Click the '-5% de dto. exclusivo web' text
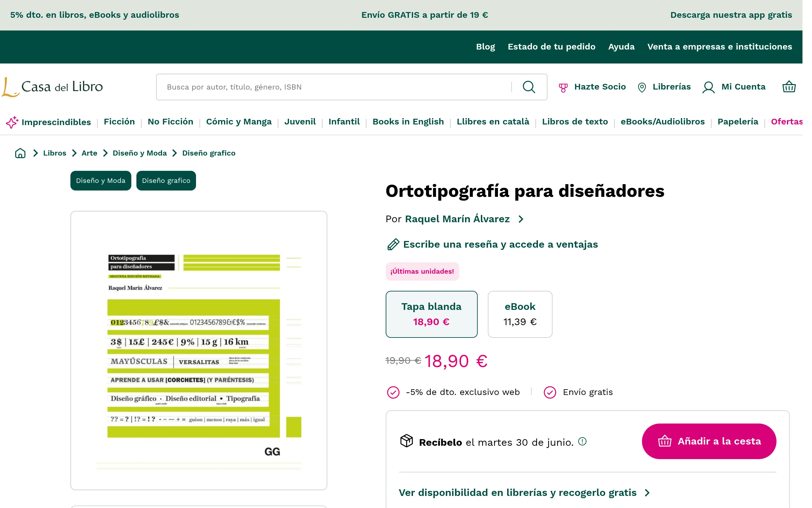812x508 pixels. [462, 392]
